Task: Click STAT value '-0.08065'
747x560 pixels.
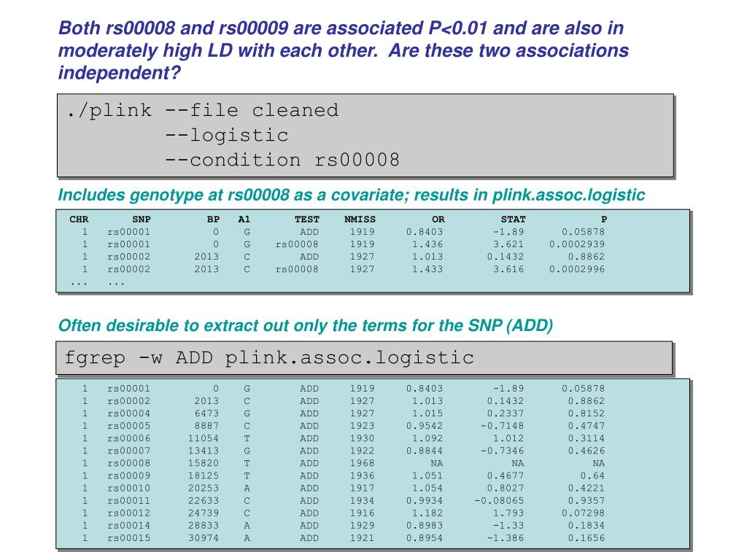Action: (499, 500)
